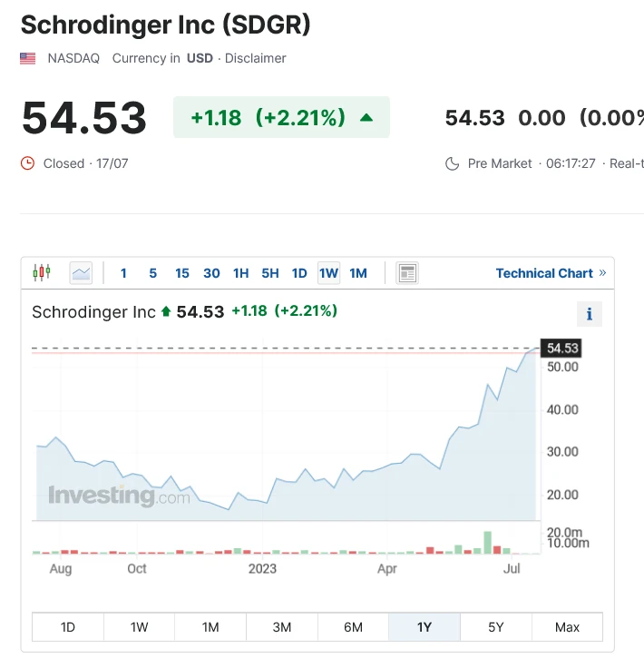Click the green up-arrow in the price change badge
Image resolution: width=644 pixels, height=658 pixels.
click(x=366, y=117)
